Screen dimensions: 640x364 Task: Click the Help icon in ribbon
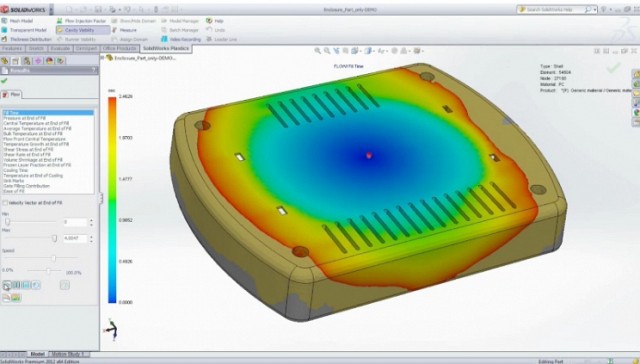click(x=209, y=21)
